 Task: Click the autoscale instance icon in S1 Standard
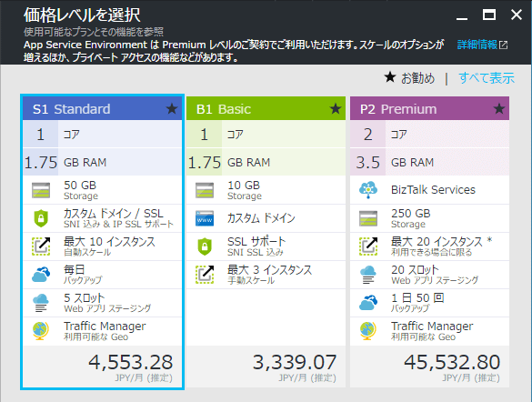click(41, 246)
